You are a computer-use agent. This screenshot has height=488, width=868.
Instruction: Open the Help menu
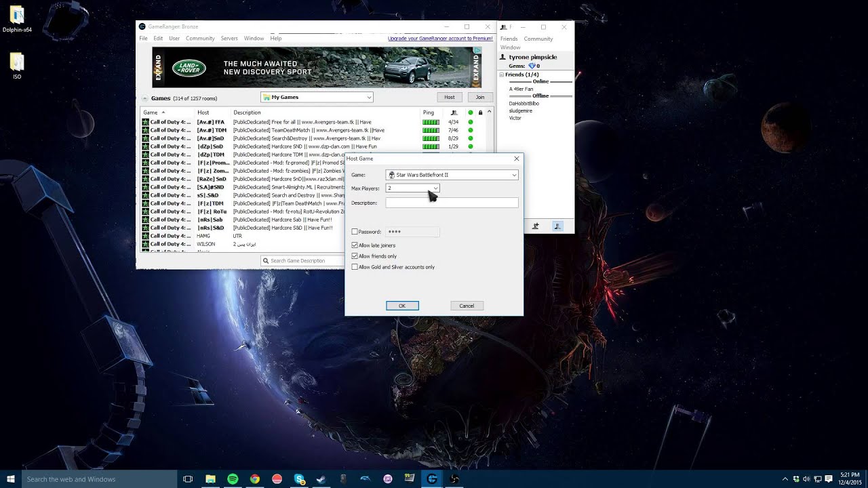(275, 39)
